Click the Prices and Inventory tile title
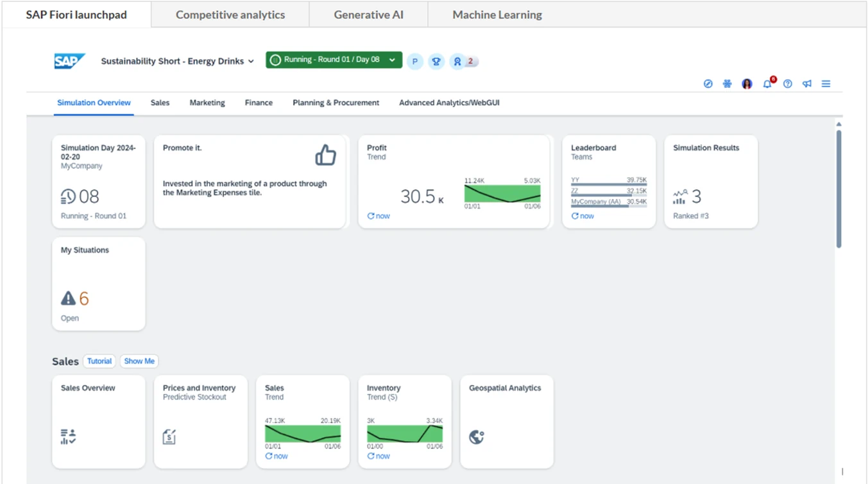Image resolution: width=868 pixels, height=484 pixels. point(199,388)
